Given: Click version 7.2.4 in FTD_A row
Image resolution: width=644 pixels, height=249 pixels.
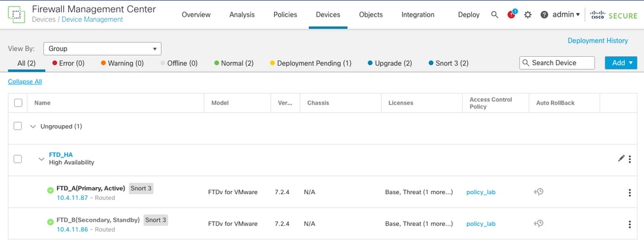Looking at the screenshot, I should tap(282, 192).
